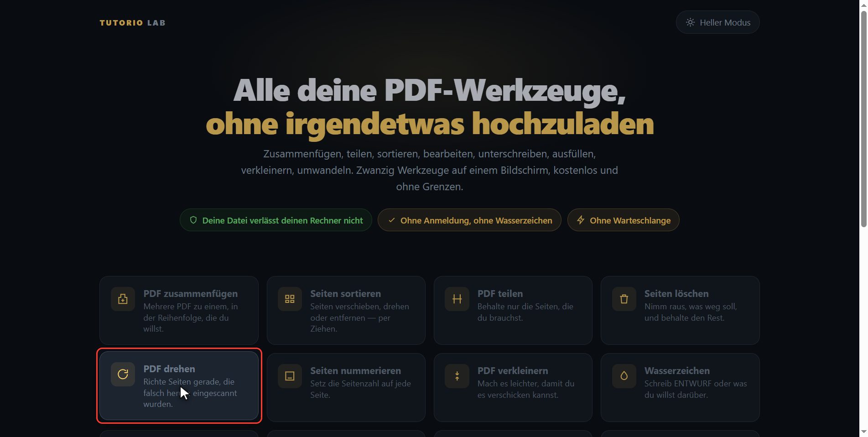Screen dimensions: 868x437
Task: Click the scrollbar down arrow
Action: coord(863,432)
